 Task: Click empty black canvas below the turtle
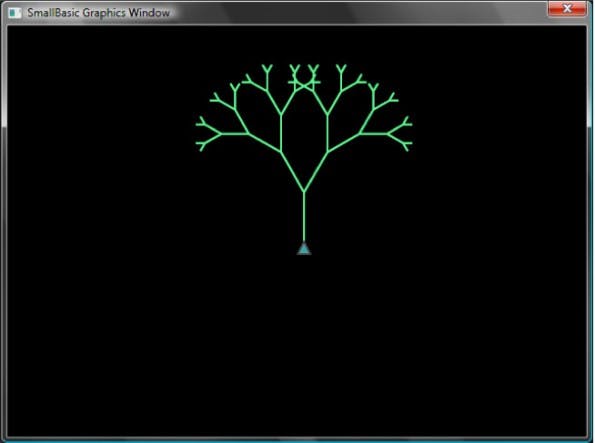304,342
